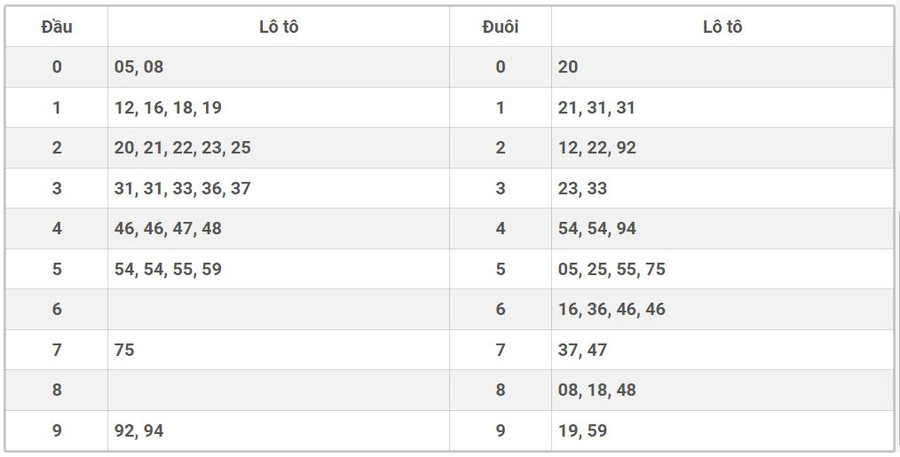Select the 12, 22, 92 cell
This screenshot has height=457, width=900.
597,148
